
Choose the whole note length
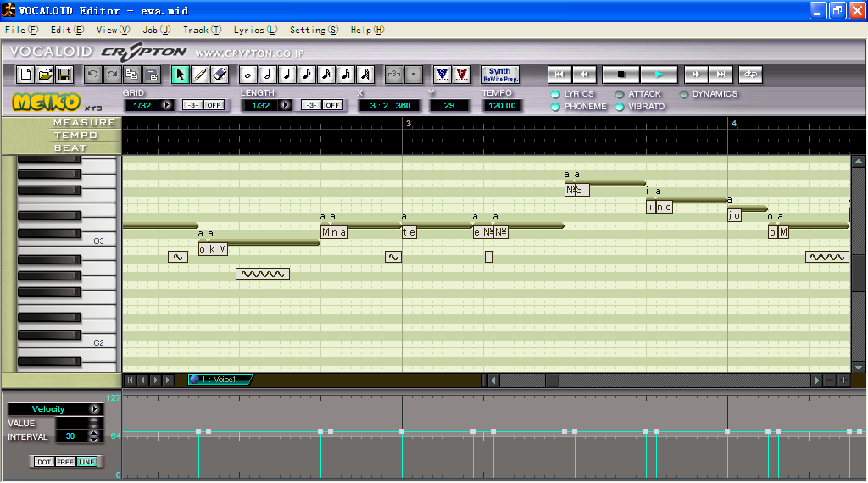(x=248, y=74)
